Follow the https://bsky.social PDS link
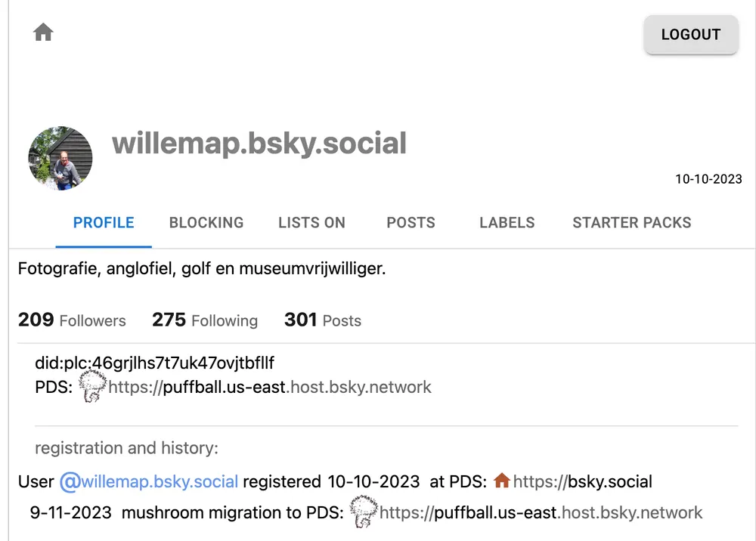The width and height of the screenshot is (756, 541). point(582,481)
